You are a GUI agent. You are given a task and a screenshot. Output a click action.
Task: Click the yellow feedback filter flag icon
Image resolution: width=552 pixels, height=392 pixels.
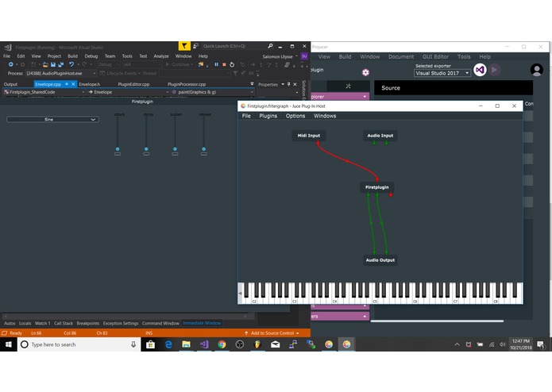coord(184,46)
